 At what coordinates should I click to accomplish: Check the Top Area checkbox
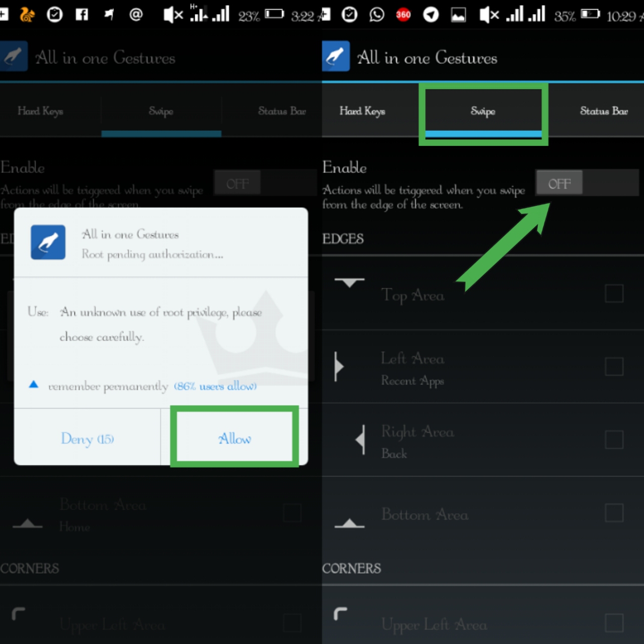[x=614, y=293]
